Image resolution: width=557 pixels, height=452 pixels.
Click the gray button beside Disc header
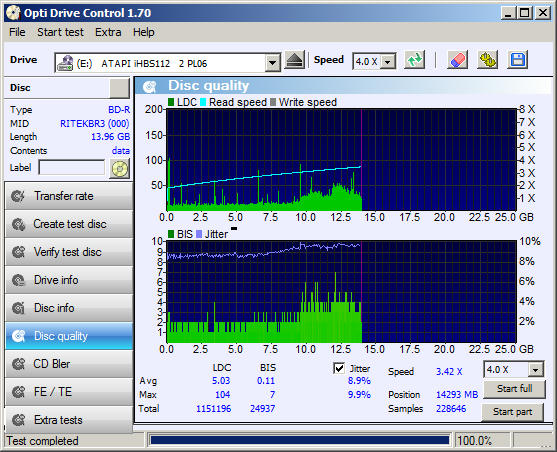pos(119,88)
